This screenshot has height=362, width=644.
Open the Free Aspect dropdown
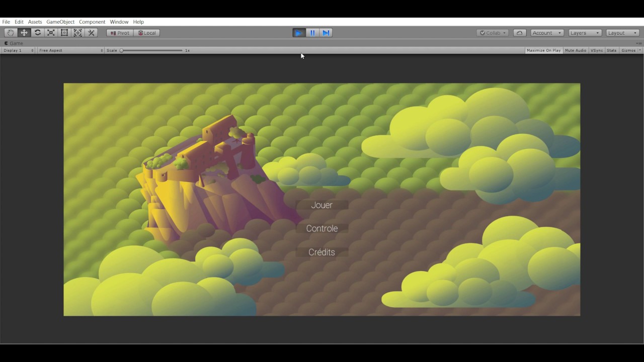(71, 50)
